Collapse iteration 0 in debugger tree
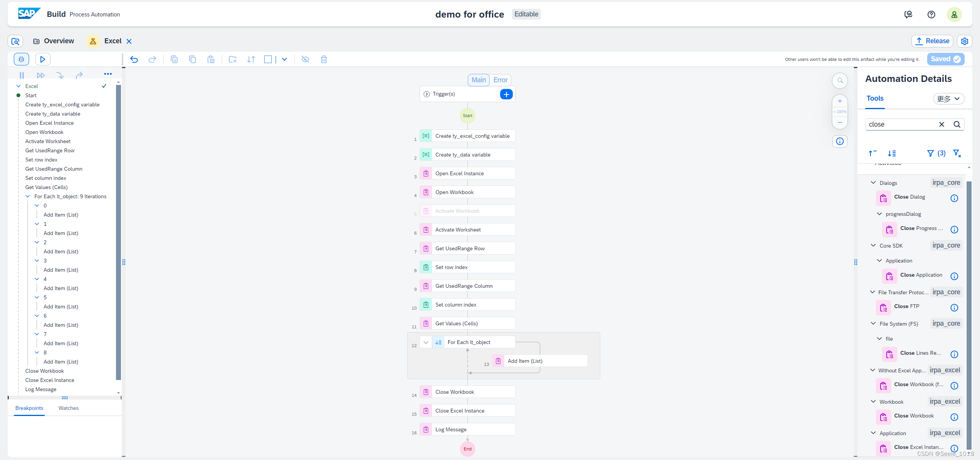The height and width of the screenshot is (460, 980). tap(37, 206)
